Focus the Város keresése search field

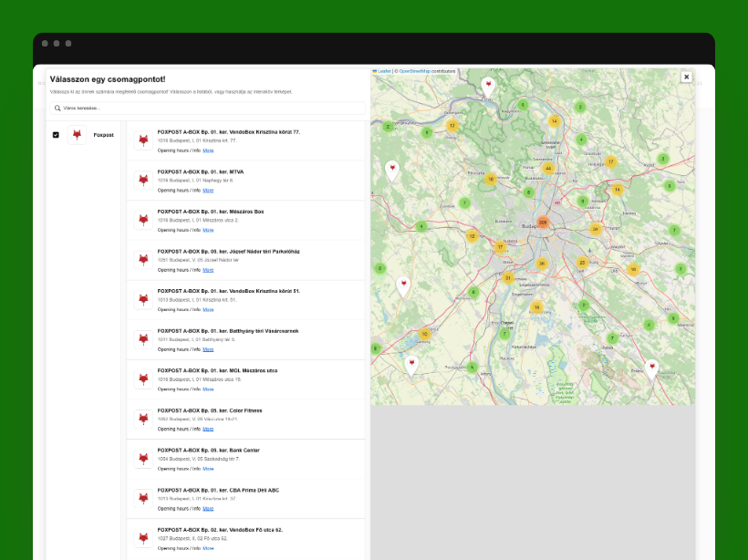tap(210, 108)
